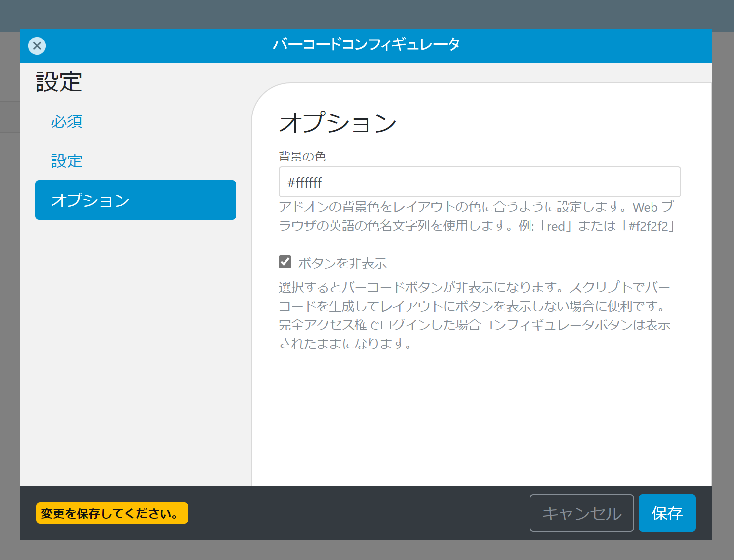734x560 pixels.
Task: Click the 背景の色 field label
Action: pyautogui.click(x=302, y=157)
